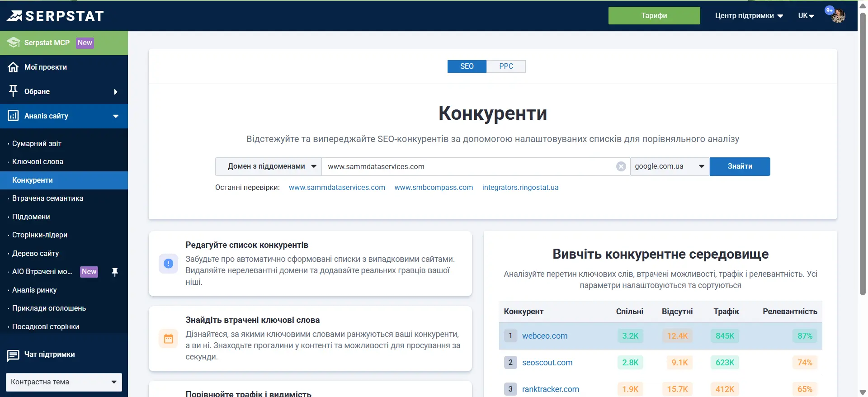
Task: Click the Знайти search button
Action: pyautogui.click(x=740, y=166)
